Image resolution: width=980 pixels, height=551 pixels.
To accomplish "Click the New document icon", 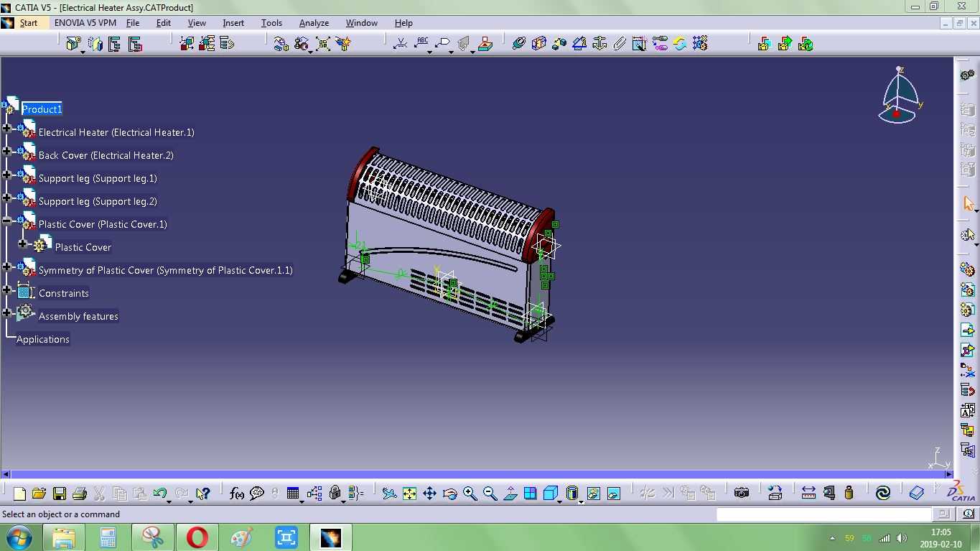I will tap(19, 494).
